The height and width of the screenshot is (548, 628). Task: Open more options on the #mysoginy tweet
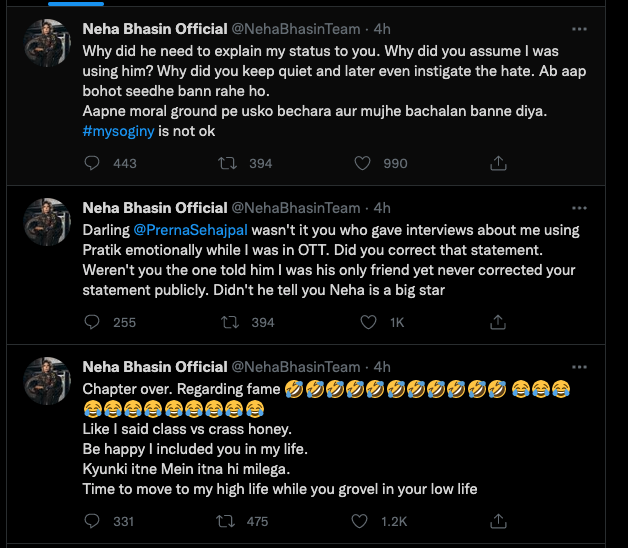(x=579, y=29)
